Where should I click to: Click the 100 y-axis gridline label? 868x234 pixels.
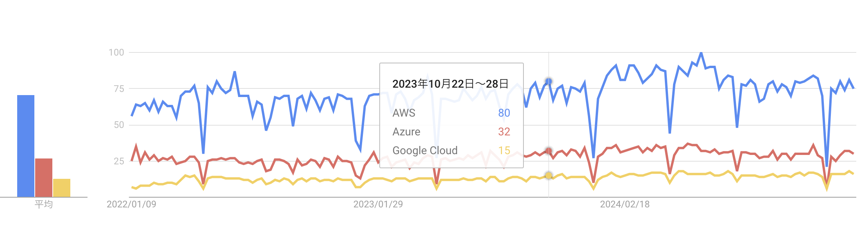116,52
